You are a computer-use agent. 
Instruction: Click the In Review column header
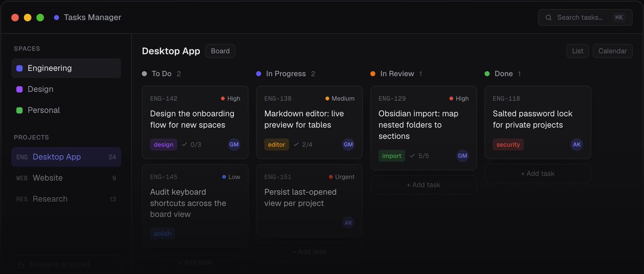click(x=396, y=73)
